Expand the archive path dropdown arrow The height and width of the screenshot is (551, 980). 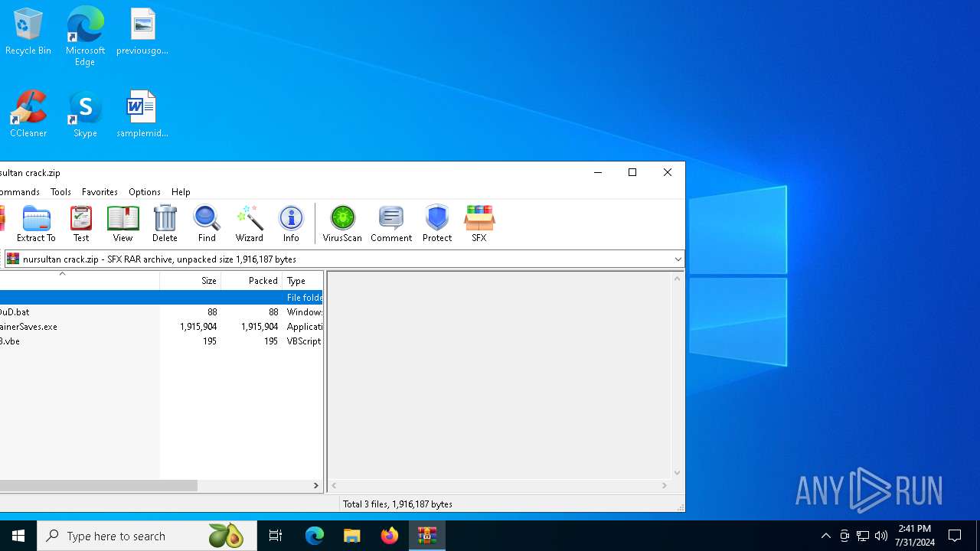click(678, 259)
